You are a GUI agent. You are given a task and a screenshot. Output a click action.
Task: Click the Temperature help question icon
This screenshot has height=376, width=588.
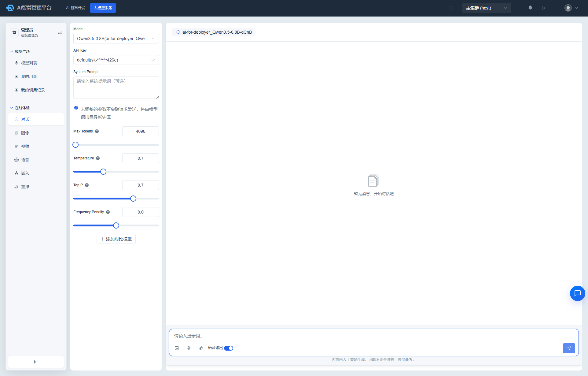(x=98, y=158)
